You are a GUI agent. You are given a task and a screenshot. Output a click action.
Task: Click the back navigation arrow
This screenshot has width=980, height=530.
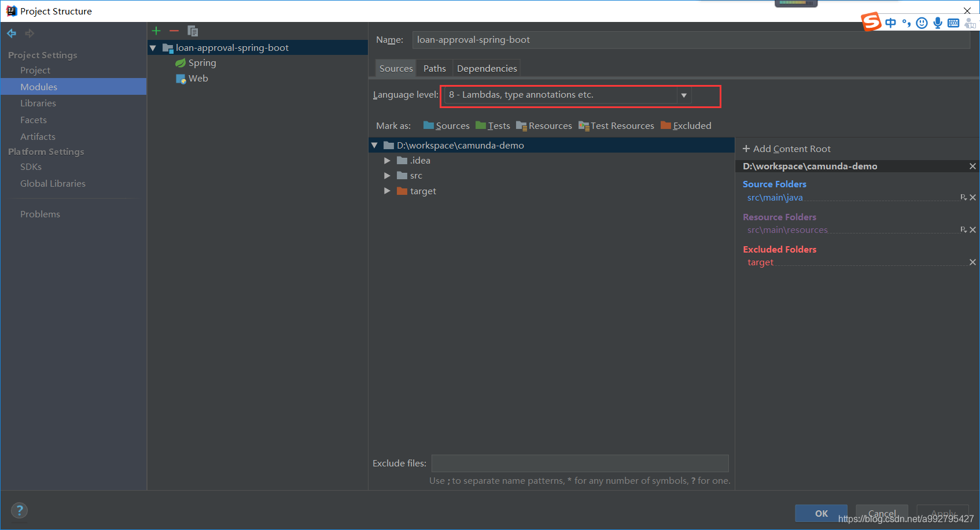[x=12, y=34]
